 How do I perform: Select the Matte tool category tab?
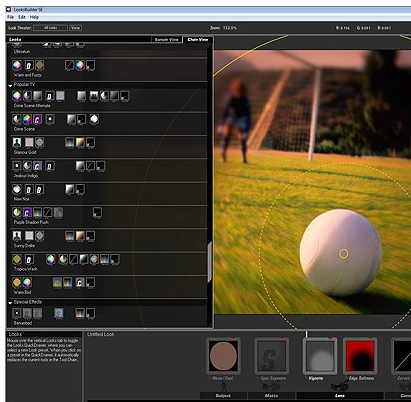click(x=271, y=396)
